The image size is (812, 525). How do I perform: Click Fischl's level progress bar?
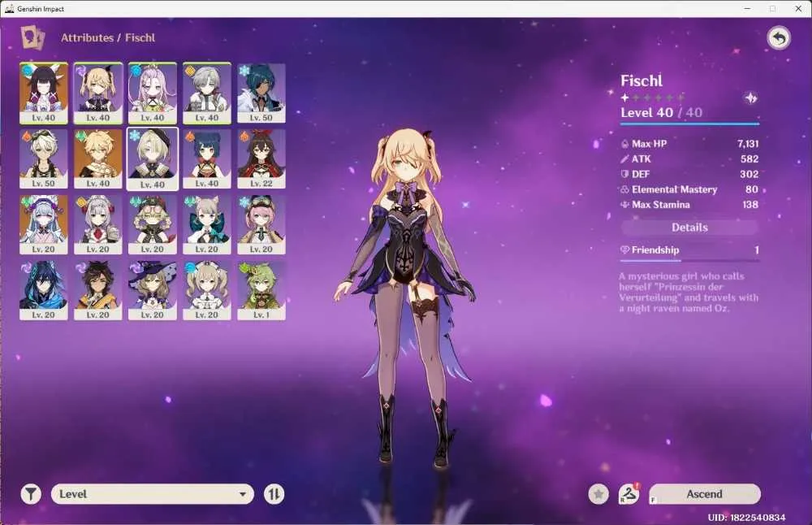(x=689, y=124)
